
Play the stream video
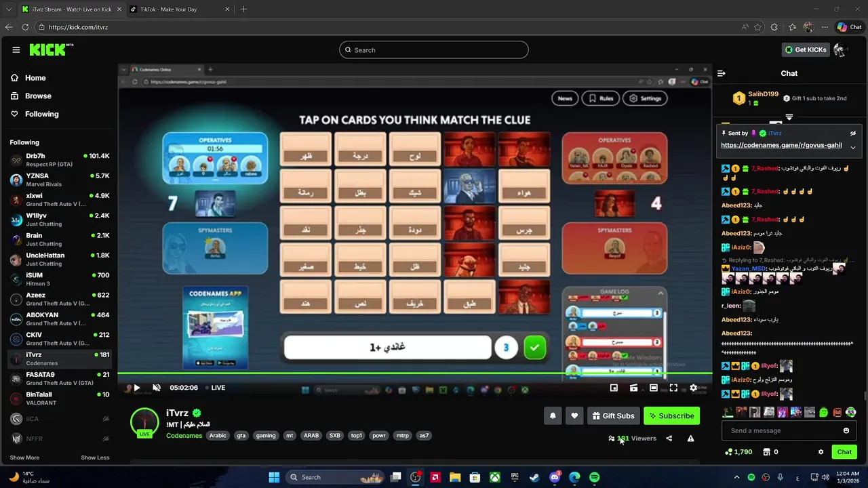[136, 388]
